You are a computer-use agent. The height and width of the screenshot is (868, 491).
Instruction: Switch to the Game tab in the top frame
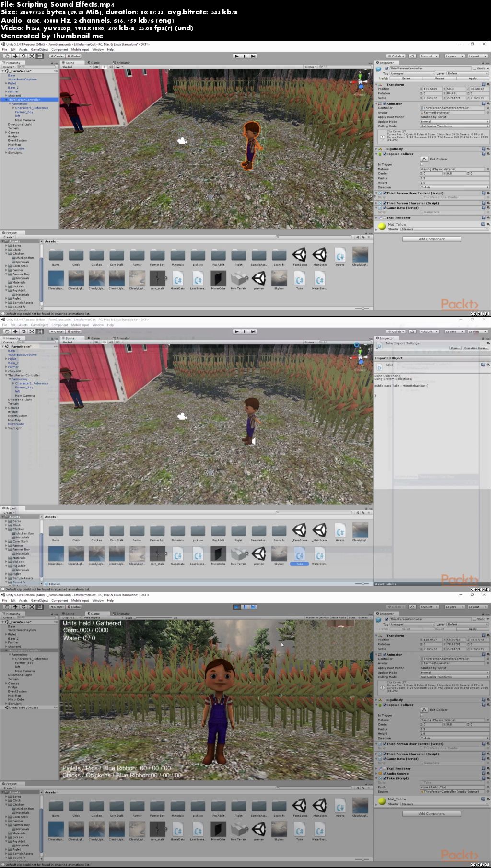coord(95,63)
